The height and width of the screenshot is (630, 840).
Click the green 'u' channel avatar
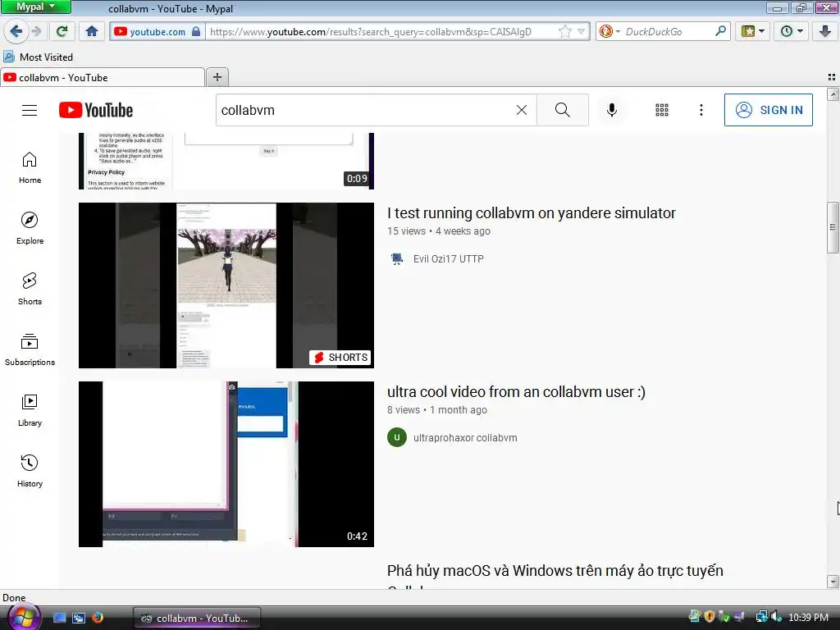pos(396,438)
